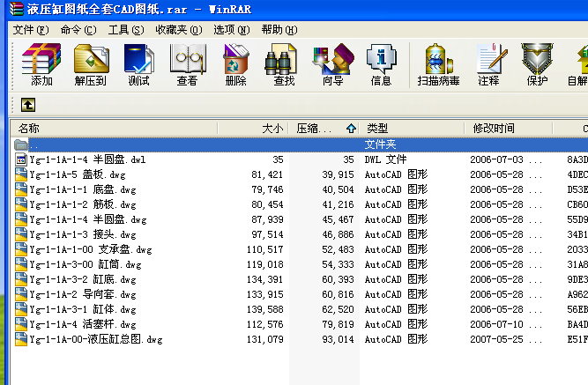Sort by the 修改时间 column header
This screenshot has height=385, width=588.
click(x=508, y=129)
